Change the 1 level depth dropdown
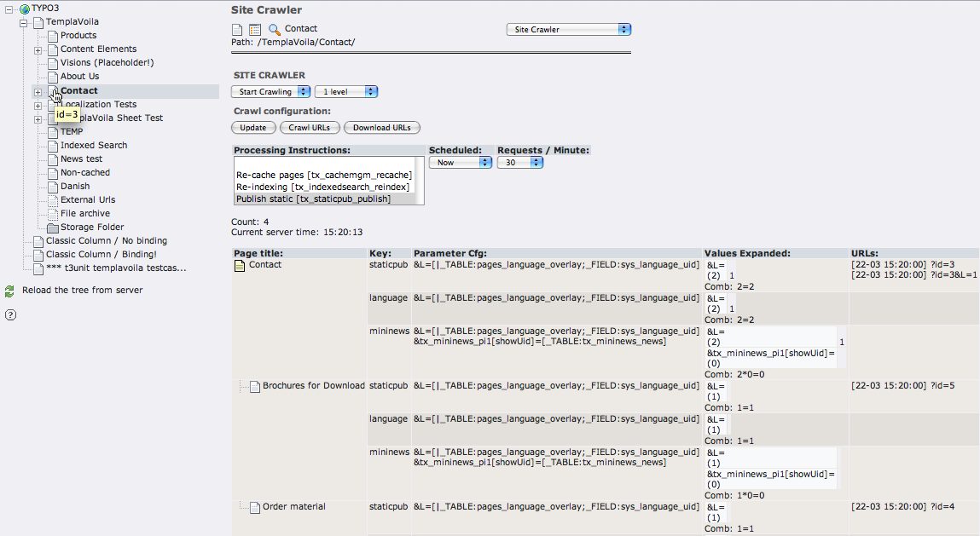 (345, 92)
